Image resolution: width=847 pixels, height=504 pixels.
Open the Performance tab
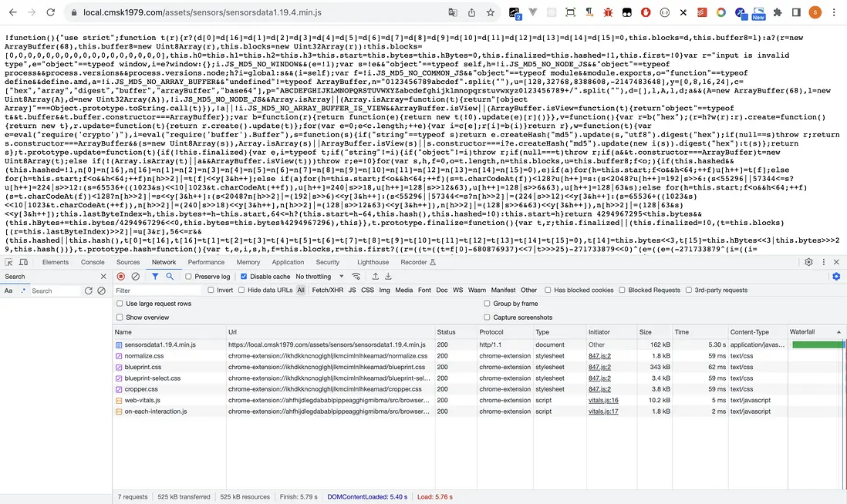tap(206, 262)
